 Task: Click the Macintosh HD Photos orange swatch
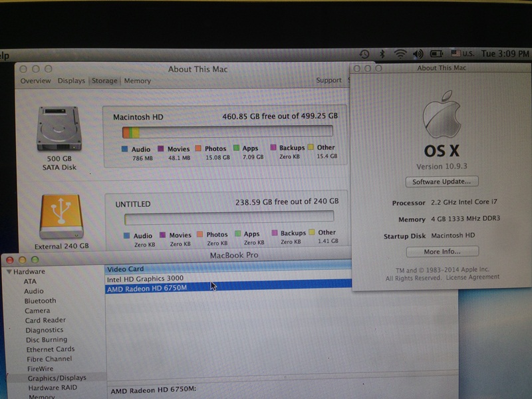click(198, 148)
